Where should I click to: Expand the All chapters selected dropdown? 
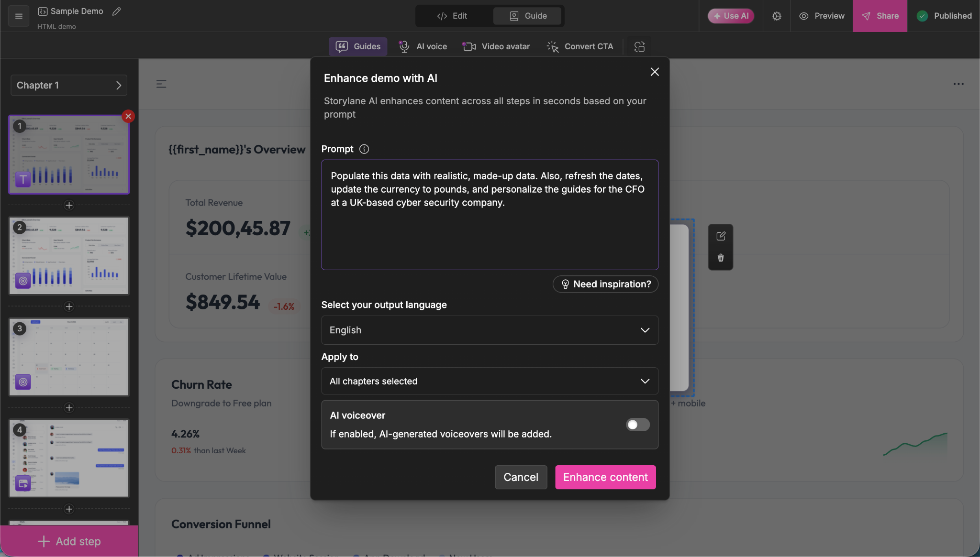tap(490, 381)
